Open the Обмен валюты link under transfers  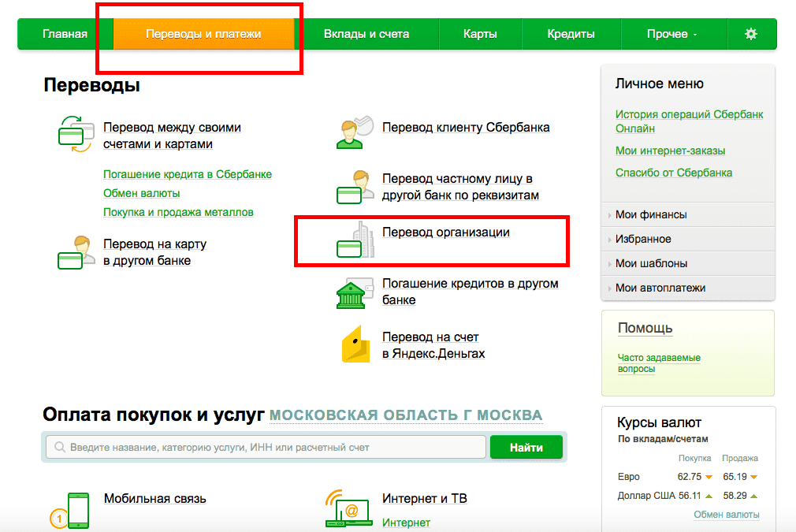pyautogui.click(x=142, y=193)
